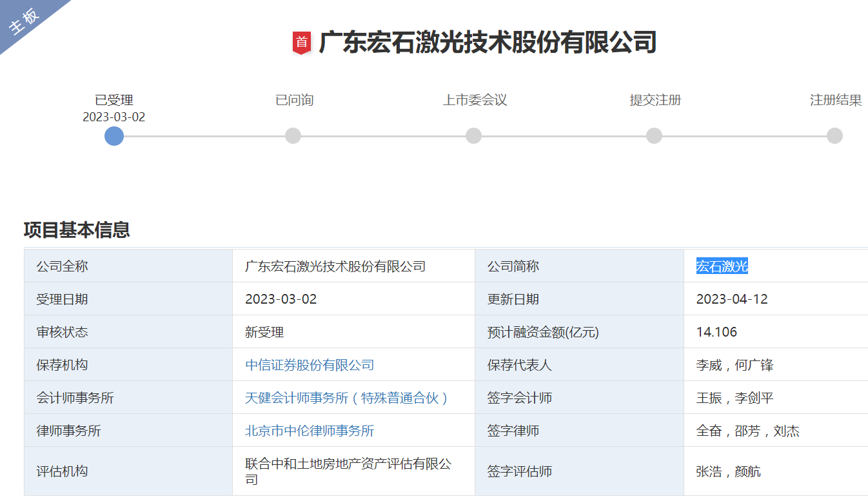Click the 保荐机构 table label
This screenshot has width=868, height=501.
point(63,365)
